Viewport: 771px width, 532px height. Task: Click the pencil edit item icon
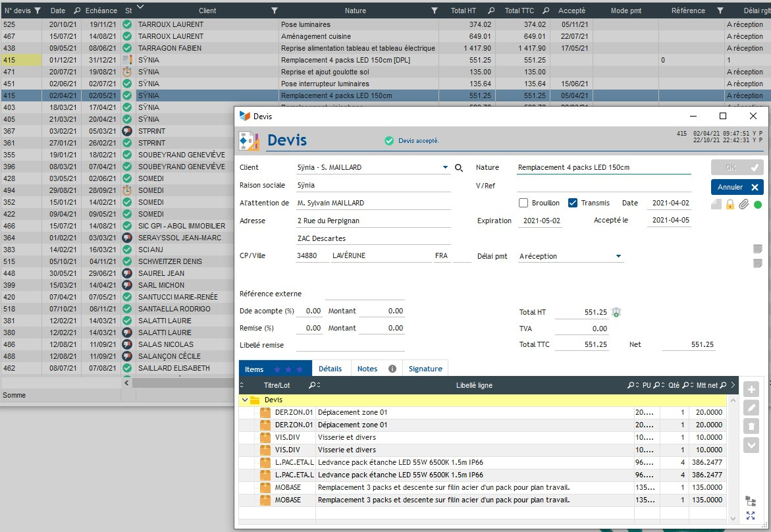[x=751, y=408]
